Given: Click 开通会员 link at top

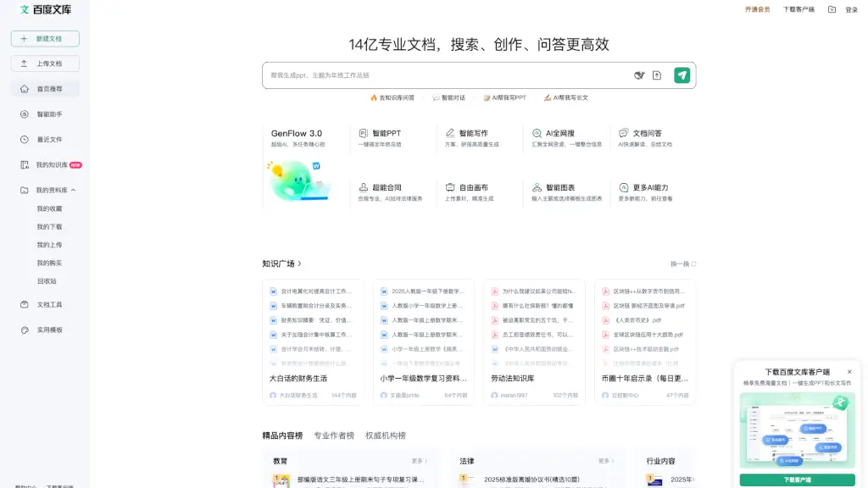Looking at the screenshot, I should [x=757, y=9].
